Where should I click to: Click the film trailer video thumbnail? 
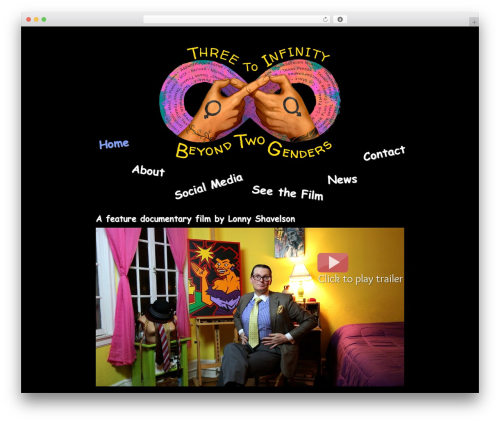click(x=250, y=307)
